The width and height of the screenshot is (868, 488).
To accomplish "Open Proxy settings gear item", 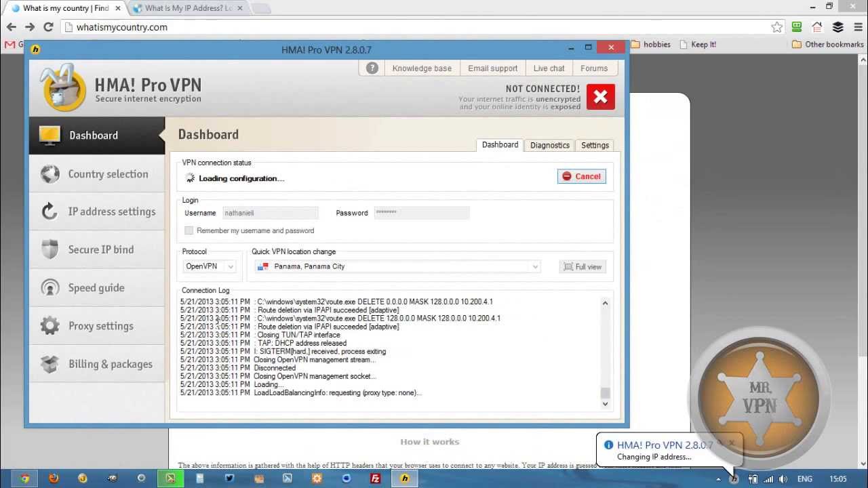I will [96, 326].
